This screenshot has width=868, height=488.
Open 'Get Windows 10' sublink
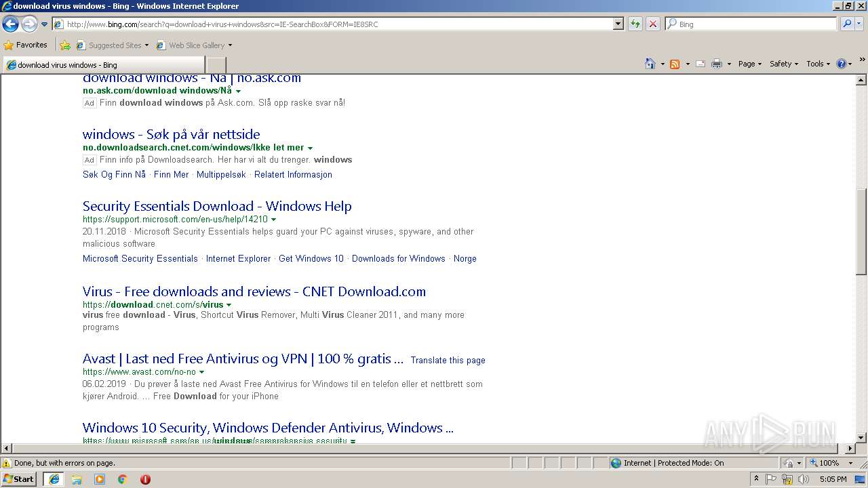click(311, 258)
